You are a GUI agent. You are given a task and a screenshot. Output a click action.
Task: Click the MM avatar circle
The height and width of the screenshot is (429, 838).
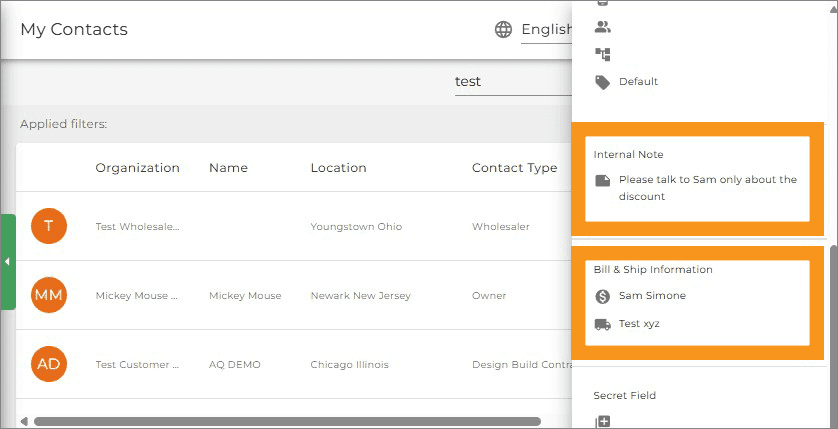(x=49, y=295)
